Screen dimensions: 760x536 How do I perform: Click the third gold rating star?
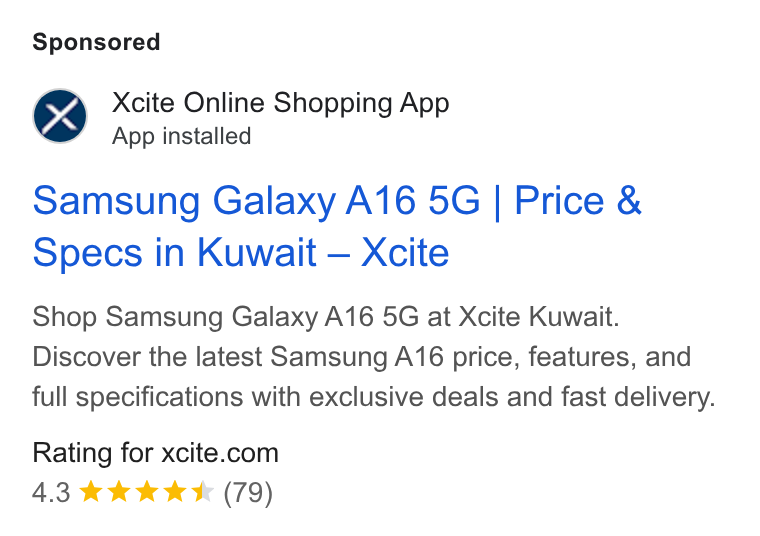coord(146,491)
